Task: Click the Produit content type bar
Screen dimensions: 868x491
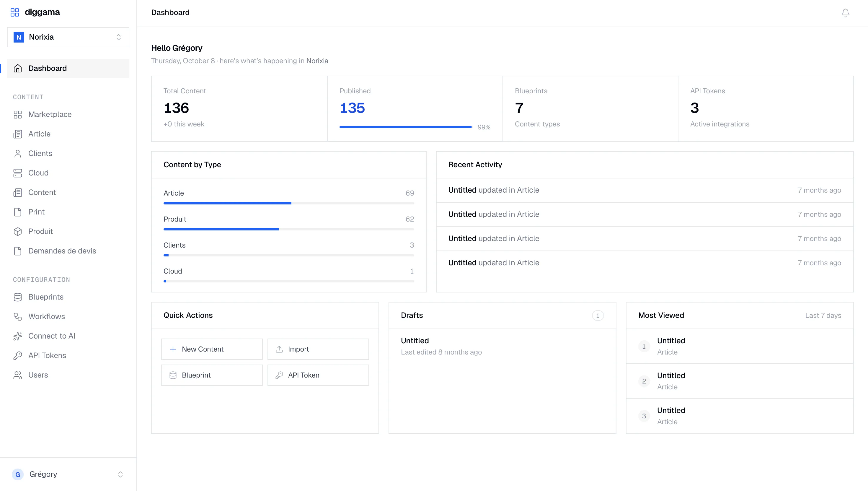Action: 289,229
